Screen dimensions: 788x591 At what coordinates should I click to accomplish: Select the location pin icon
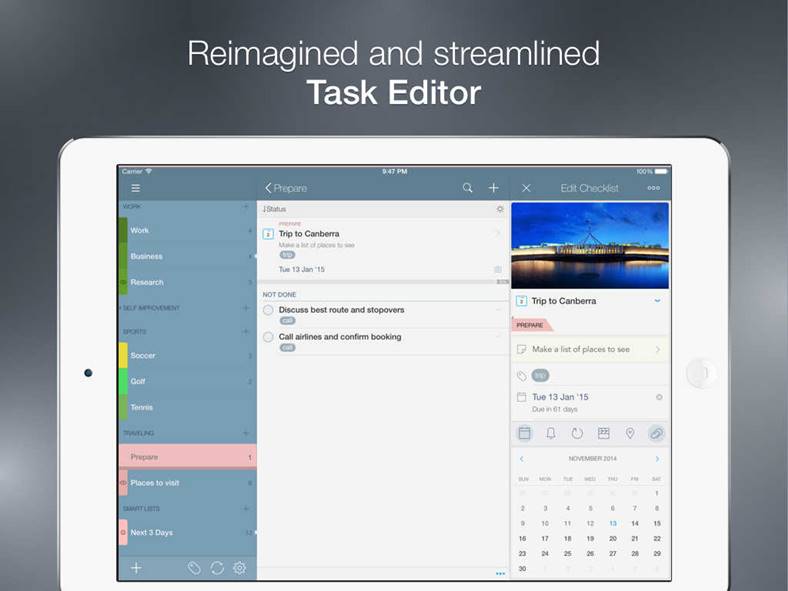(x=630, y=433)
